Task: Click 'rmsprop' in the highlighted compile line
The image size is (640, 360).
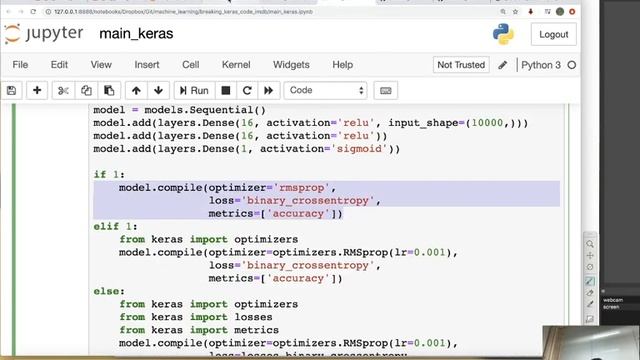Action: [x=301, y=188]
